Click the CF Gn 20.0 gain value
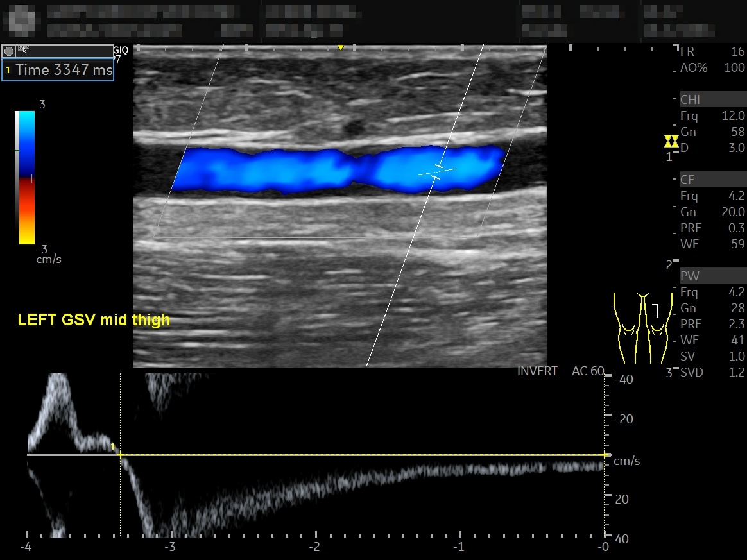747x560 pixels. point(733,212)
